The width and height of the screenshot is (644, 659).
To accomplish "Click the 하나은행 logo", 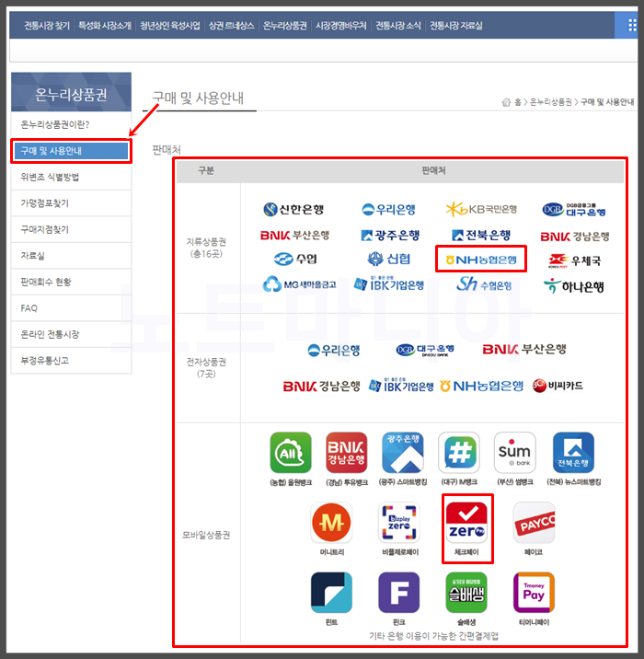I will click(574, 286).
